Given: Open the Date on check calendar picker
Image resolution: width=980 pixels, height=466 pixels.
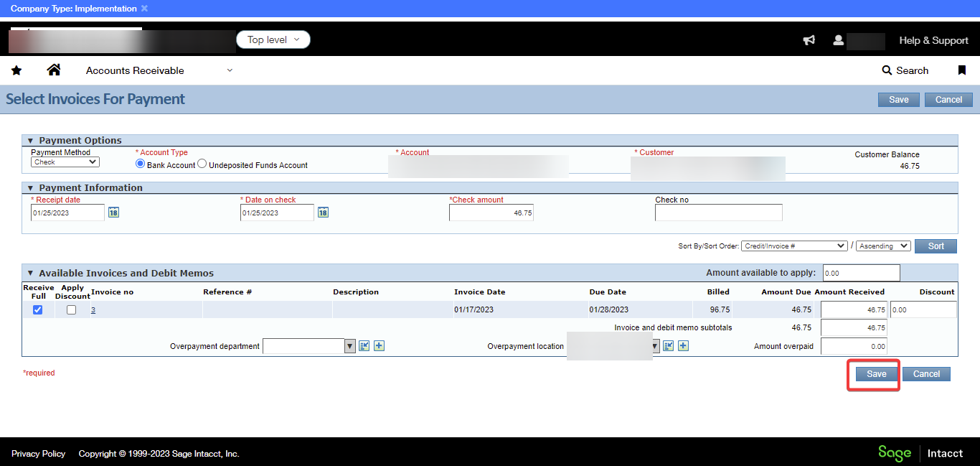Looking at the screenshot, I should [323, 213].
